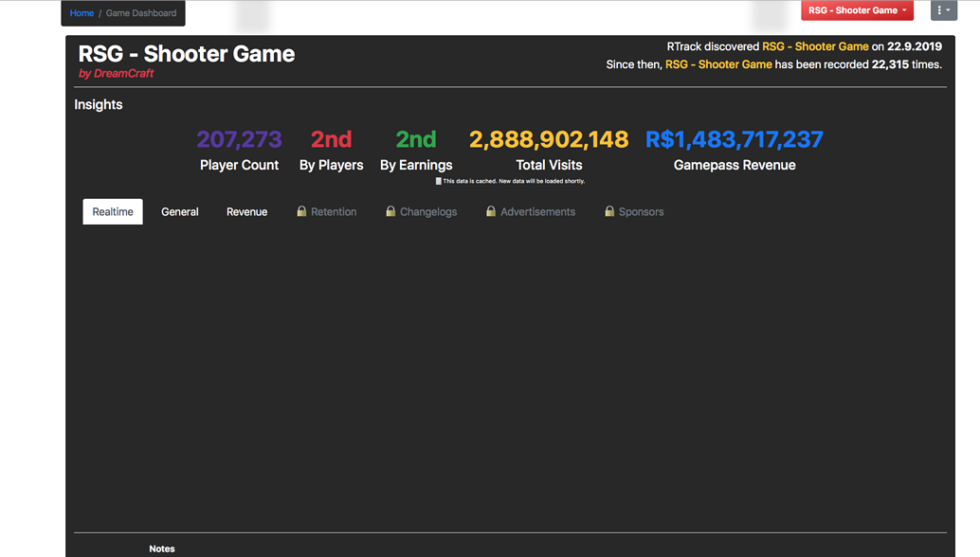Expand the RSG - Shooter Game game selector
This screenshot has height=557, width=980.
857,10
